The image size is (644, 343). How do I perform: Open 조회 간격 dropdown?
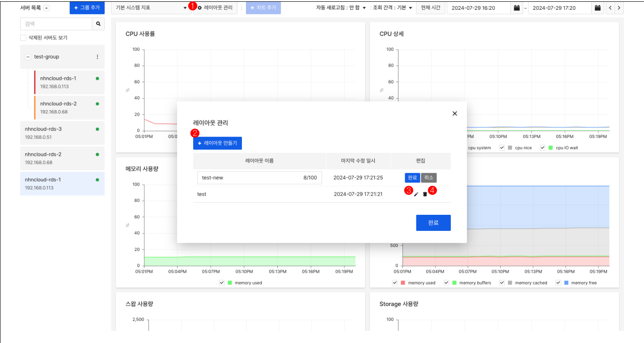(393, 8)
